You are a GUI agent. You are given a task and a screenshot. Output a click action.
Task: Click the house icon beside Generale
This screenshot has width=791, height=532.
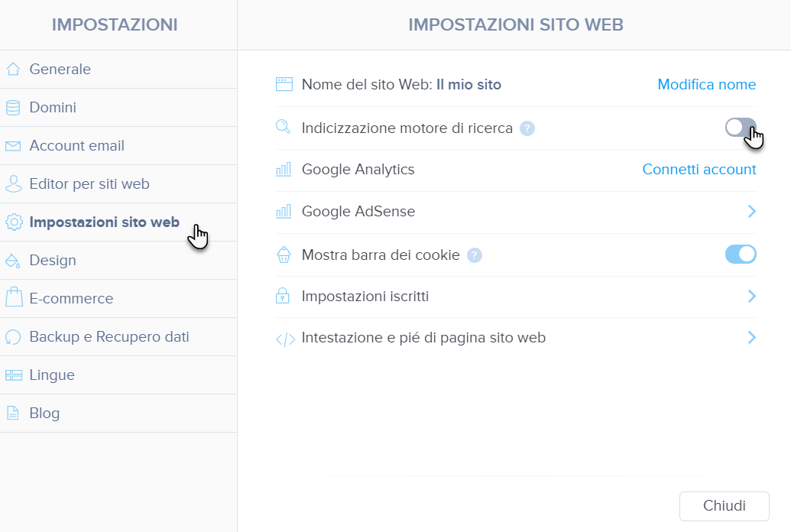(13, 69)
